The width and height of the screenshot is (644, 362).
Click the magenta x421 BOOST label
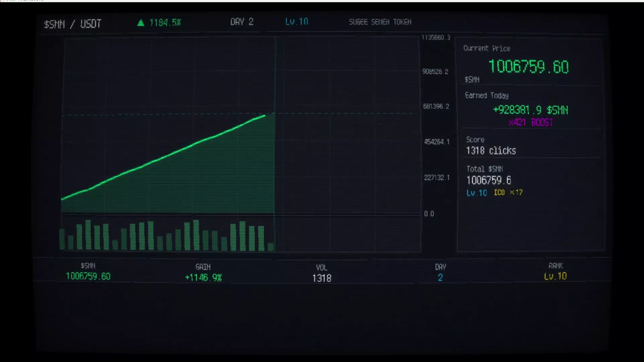pos(531,122)
